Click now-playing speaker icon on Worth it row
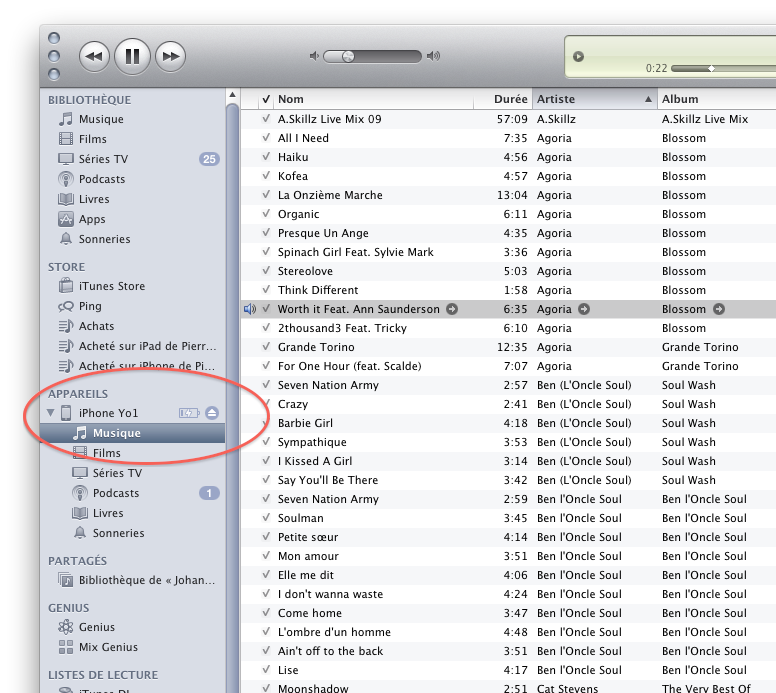Viewport: 776px width, 693px height. point(250,309)
